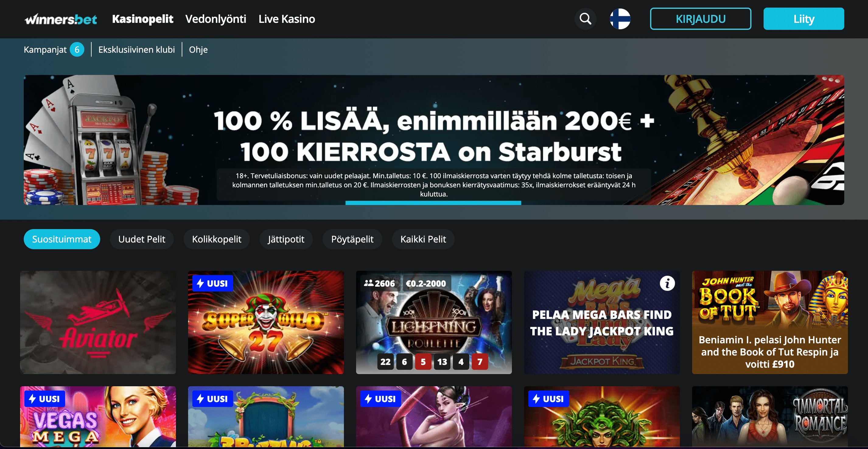Open Kasinopelit in main navigation
The image size is (868, 449).
tap(142, 19)
